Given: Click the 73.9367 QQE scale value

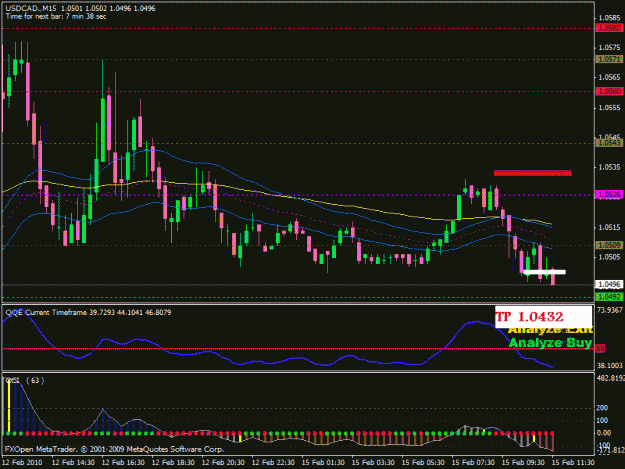Looking at the screenshot, I should point(609,310).
